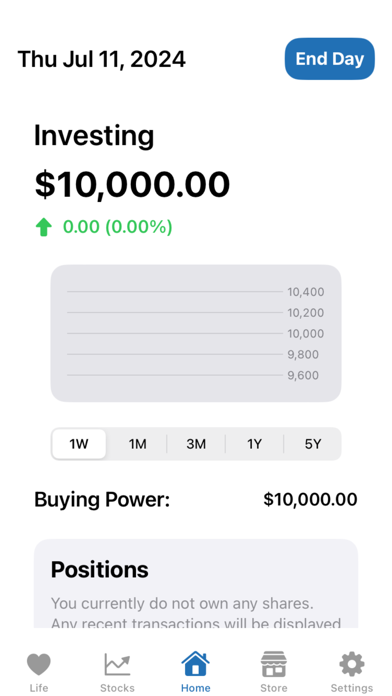Open the Life tab heart icon
Screen dimensions: 392x696
click(x=39, y=664)
